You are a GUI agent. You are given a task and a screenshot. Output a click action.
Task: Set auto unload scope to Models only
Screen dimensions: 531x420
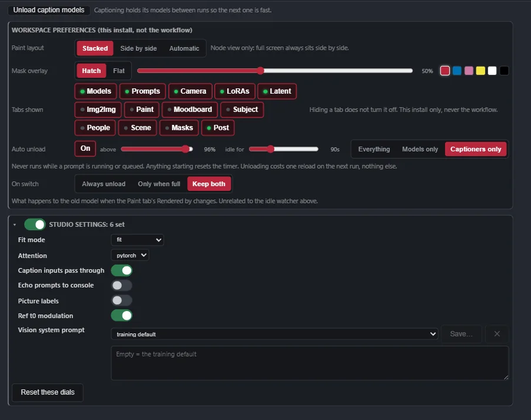tap(420, 149)
